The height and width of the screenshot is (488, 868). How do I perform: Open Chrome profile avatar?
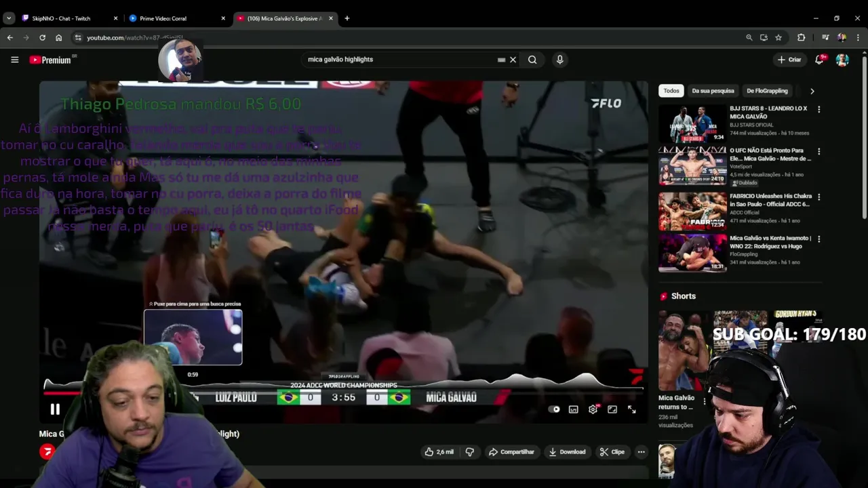click(x=842, y=38)
